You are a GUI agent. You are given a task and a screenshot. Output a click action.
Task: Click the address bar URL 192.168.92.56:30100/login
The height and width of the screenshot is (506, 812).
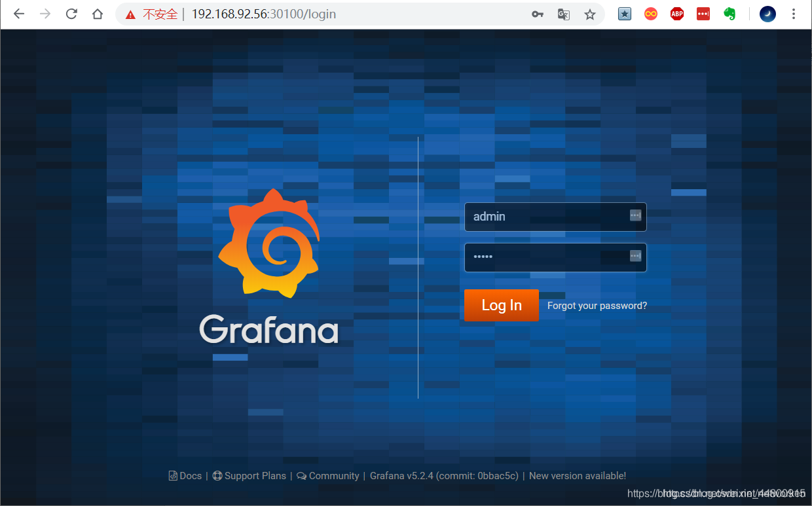264,14
